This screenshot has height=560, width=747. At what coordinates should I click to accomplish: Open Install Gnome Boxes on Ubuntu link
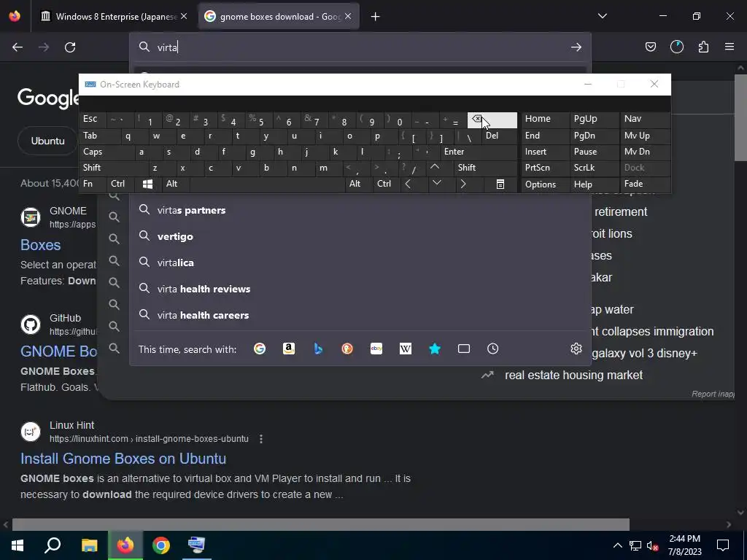pyautogui.click(x=123, y=459)
